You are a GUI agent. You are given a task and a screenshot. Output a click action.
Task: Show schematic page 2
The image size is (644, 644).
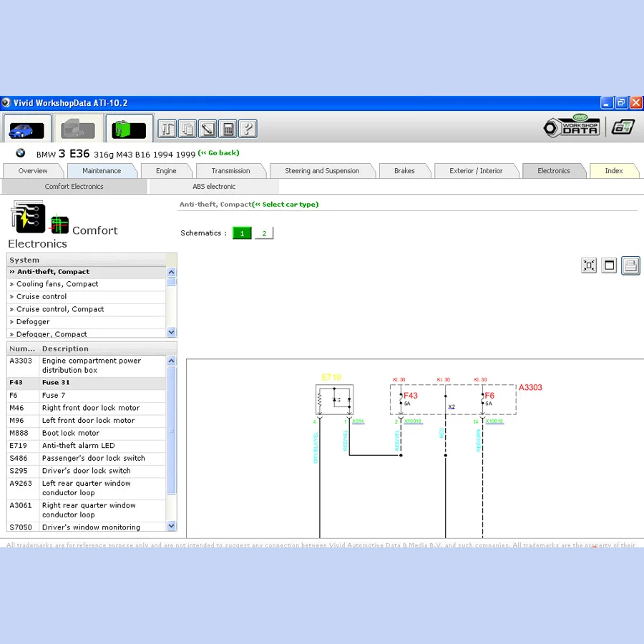pyautogui.click(x=264, y=233)
